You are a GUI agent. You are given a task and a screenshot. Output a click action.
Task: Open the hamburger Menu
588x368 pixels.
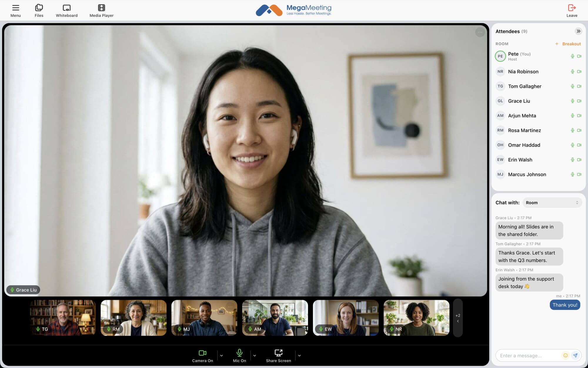(x=16, y=11)
